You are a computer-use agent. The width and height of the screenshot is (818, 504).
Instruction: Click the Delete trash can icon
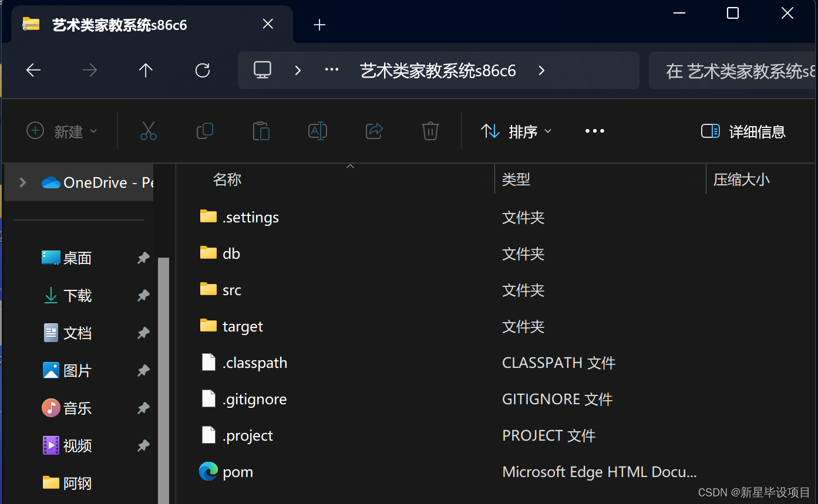[x=430, y=131]
